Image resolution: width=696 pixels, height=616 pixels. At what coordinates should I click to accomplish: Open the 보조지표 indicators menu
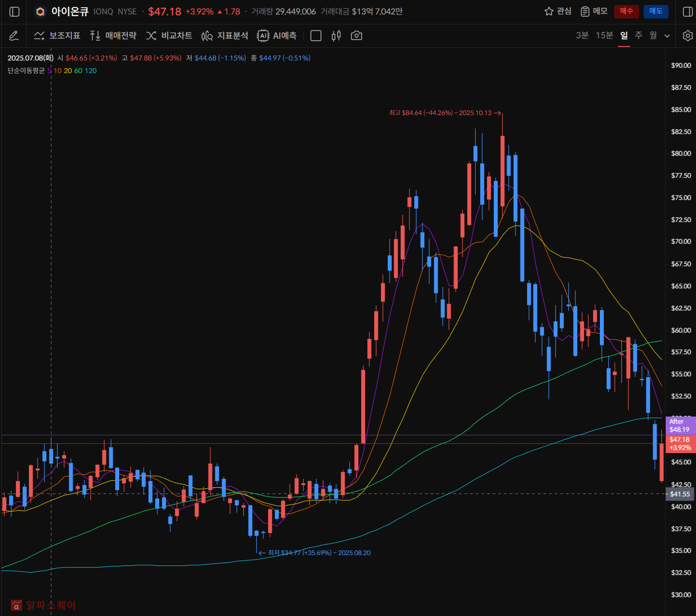57,36
